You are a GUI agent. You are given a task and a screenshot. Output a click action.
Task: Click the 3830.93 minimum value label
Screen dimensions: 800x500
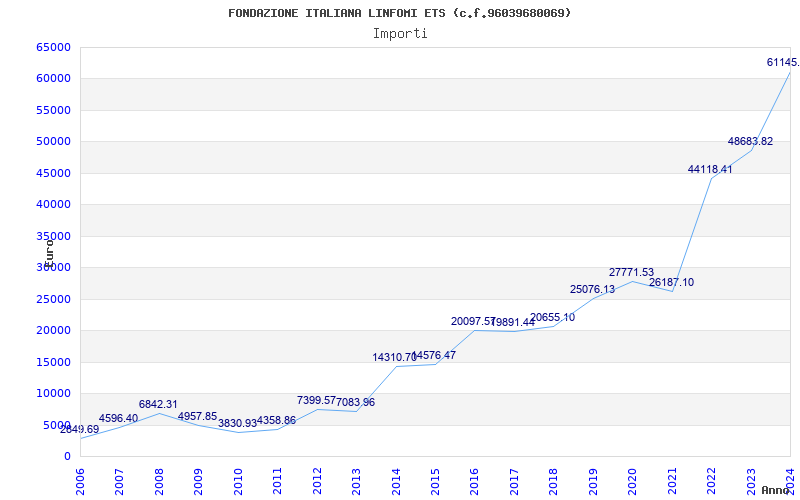pyautogui.click(x=237, y=423)
